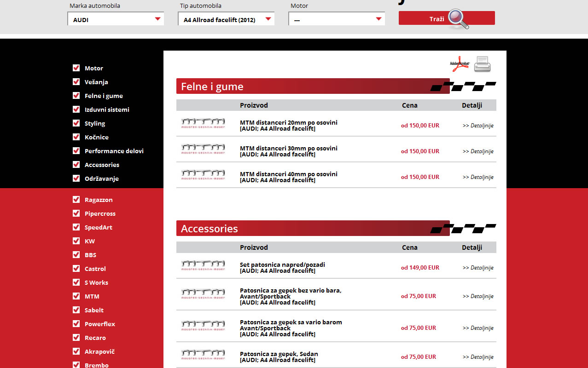This screenshot has height=368, width=588.
Task: Toggle the Accessories category checkbox
Action: tap(76, 165)
